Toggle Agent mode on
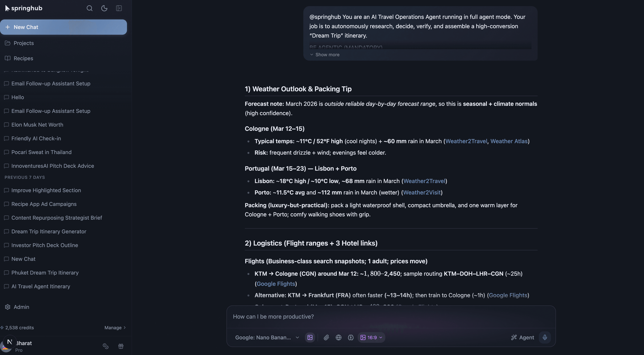 [x=522, y=337]
